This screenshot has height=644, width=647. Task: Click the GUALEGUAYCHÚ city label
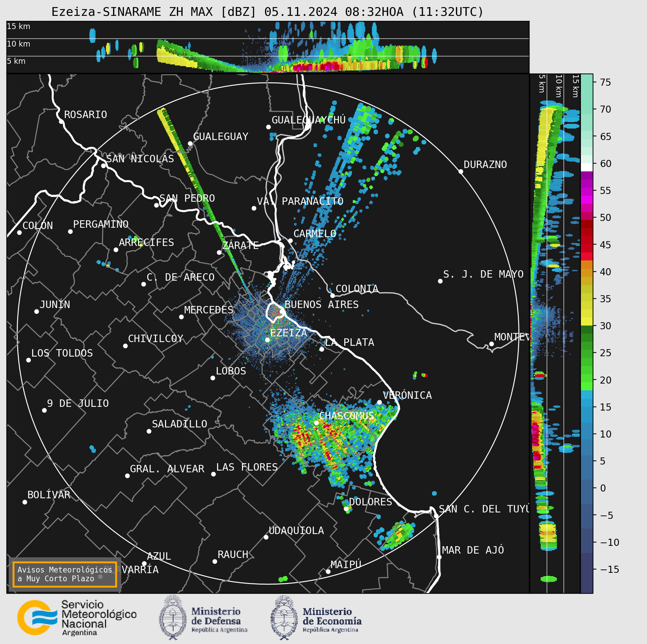(308, 120)
